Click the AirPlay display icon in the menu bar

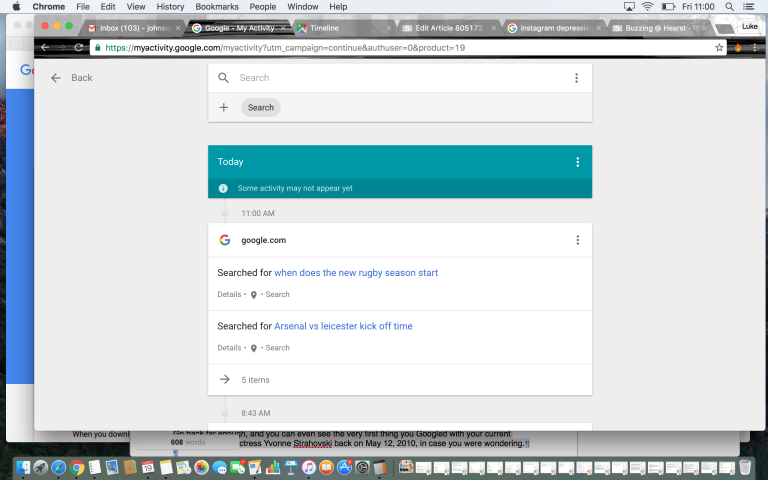click(629, 6)
